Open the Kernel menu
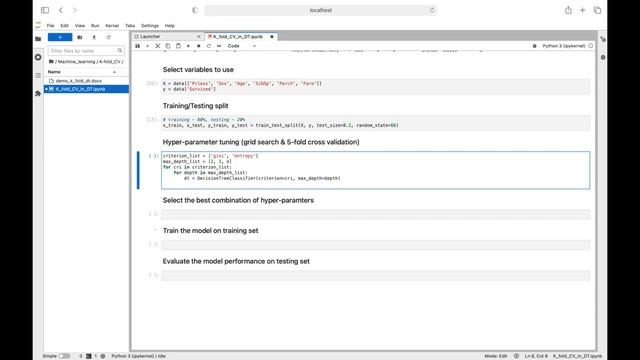This screenshot has height=360, width=640. point(112,26)
